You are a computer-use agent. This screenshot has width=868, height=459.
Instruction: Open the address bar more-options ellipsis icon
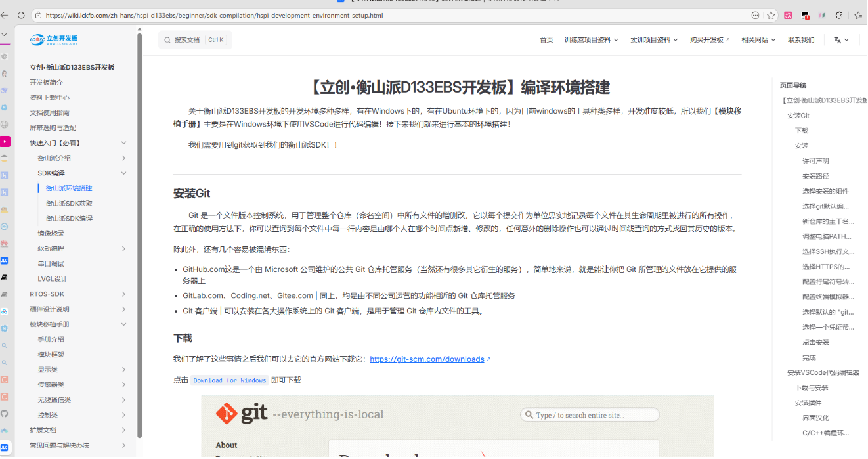click(x=755, y=15)
